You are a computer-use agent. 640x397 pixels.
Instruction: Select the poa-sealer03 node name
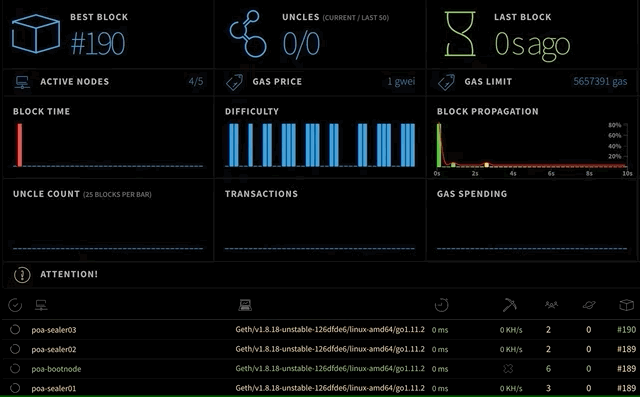[x=54, y=330]
